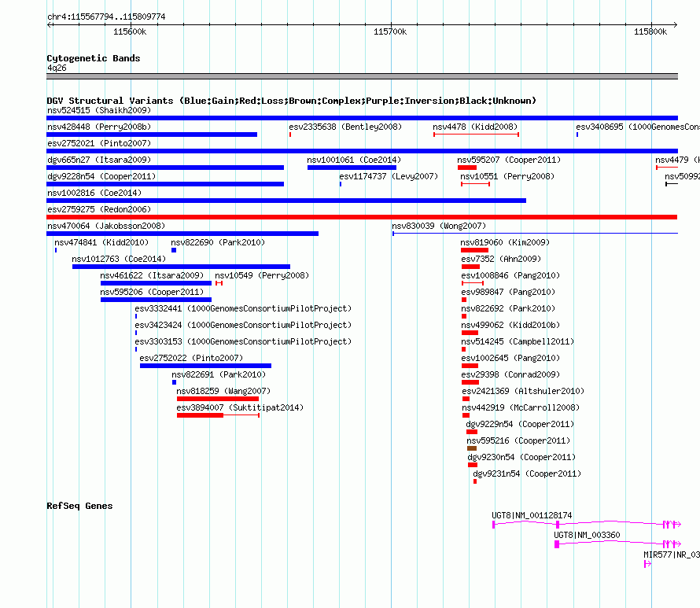Click nsv499062 (Kidd2010b) label
The height and width of the screenshot is (608, 700).
[510, 325]
